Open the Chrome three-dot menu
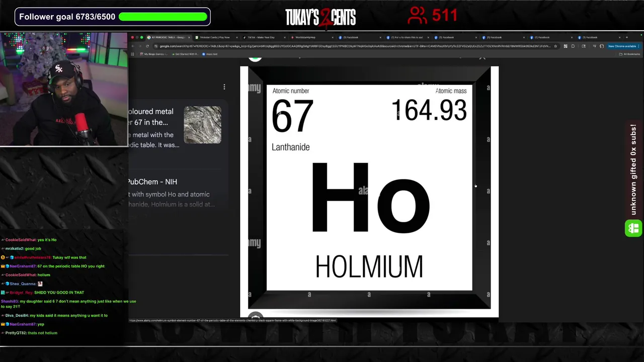 639,46
